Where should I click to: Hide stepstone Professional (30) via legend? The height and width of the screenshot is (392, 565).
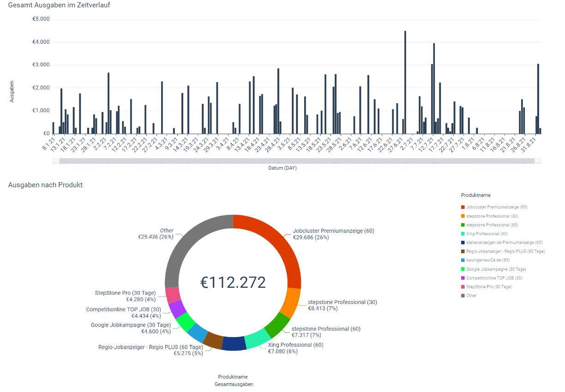(492, 216)
